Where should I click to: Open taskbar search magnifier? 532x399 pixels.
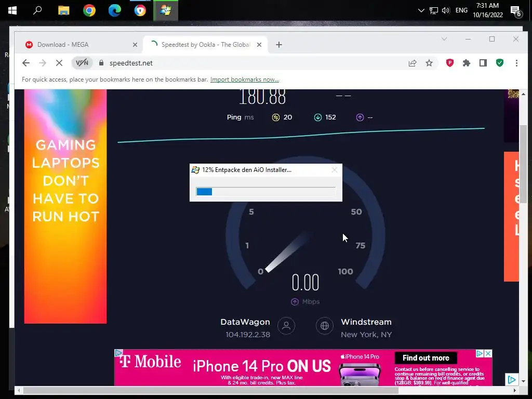click(x=37, y=10)
